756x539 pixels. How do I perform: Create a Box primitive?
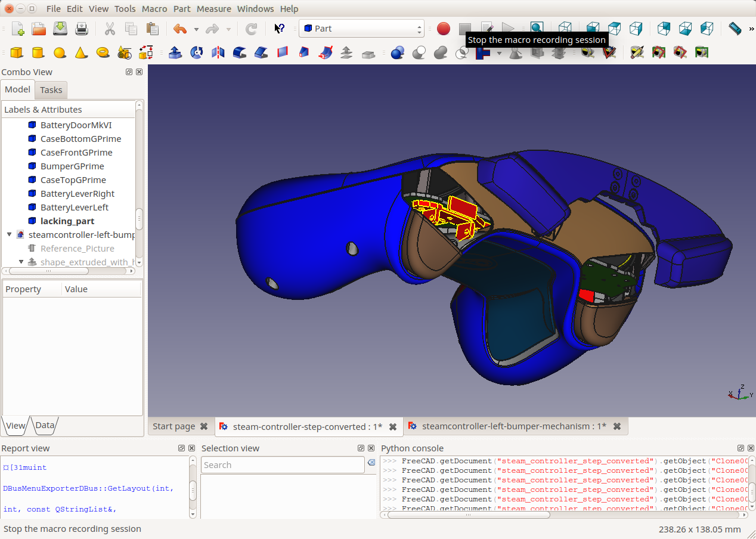17,52
